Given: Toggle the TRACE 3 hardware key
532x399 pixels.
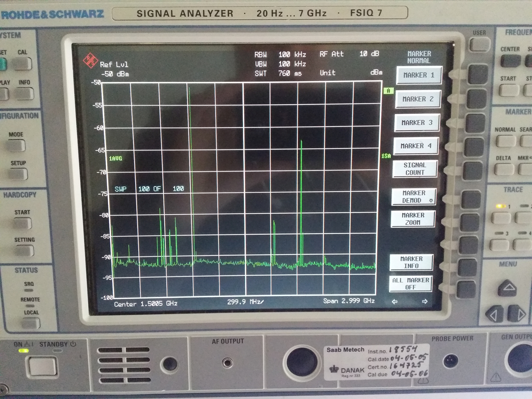Looking at the screenshot, I should click(499, 245).
